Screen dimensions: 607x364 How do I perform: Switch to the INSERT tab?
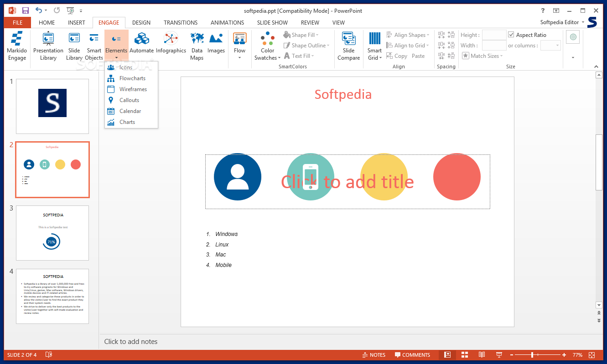pyautogui.click(x=77, y=22)
